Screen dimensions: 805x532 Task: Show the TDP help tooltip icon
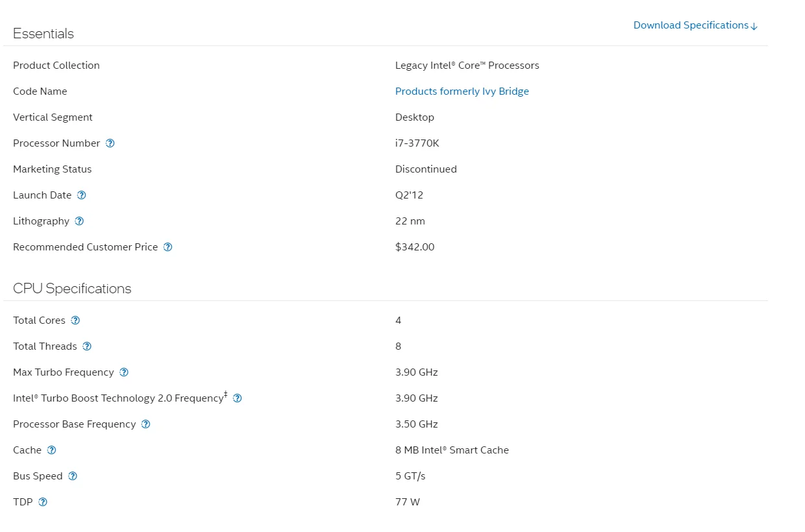(43, 502)
